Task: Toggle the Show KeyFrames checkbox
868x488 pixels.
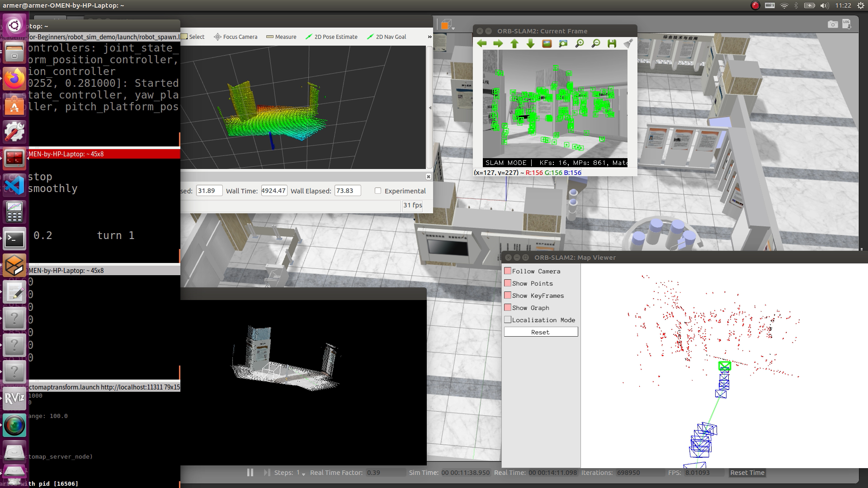Action: coord(508,296)
